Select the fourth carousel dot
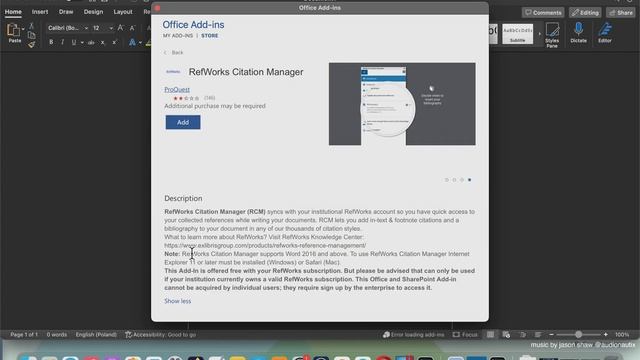Viewport: 640px width, 360px height. (x=469, y=180)
